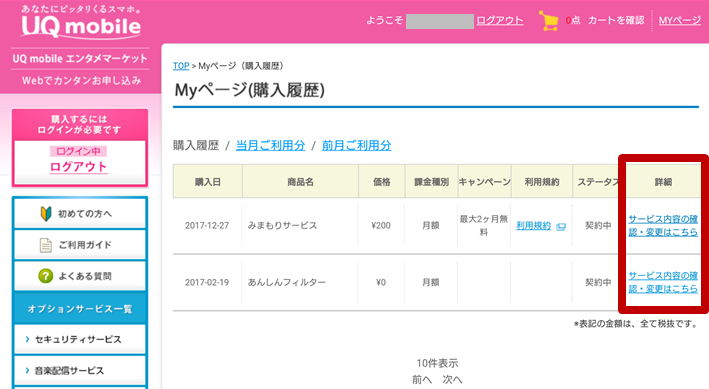Go to 次へ pagination link

[452, 380]
